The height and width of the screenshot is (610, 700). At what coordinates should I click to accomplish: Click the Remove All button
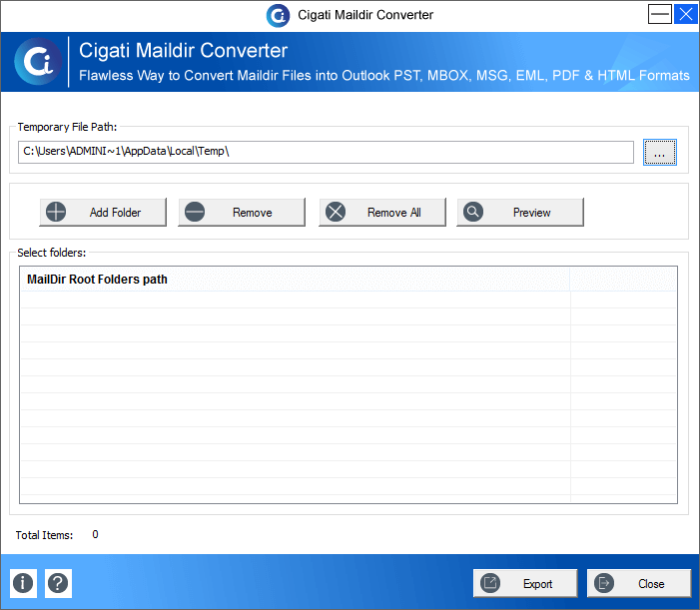(x=382, y=212)
